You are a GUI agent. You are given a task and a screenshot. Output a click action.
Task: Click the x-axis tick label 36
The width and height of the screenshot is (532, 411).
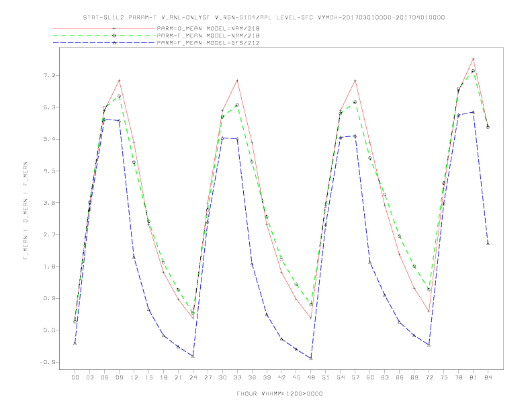point(252,377)
